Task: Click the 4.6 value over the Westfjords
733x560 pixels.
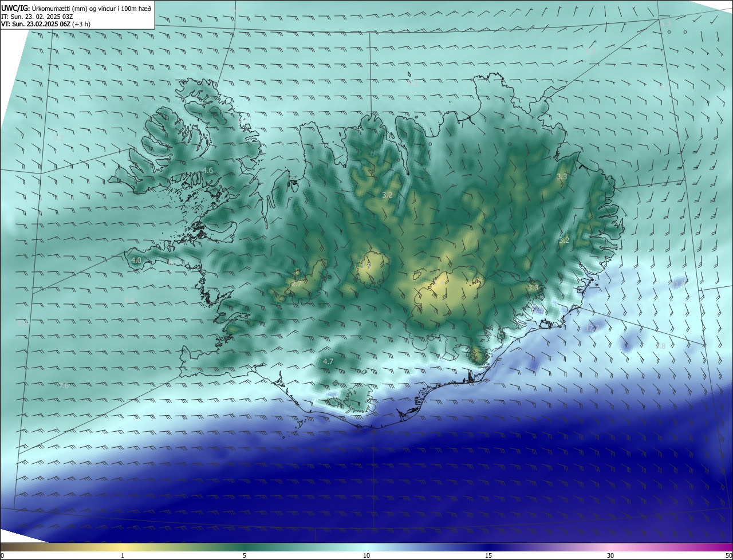Action: pyautogui.click(x=208, y=170)
